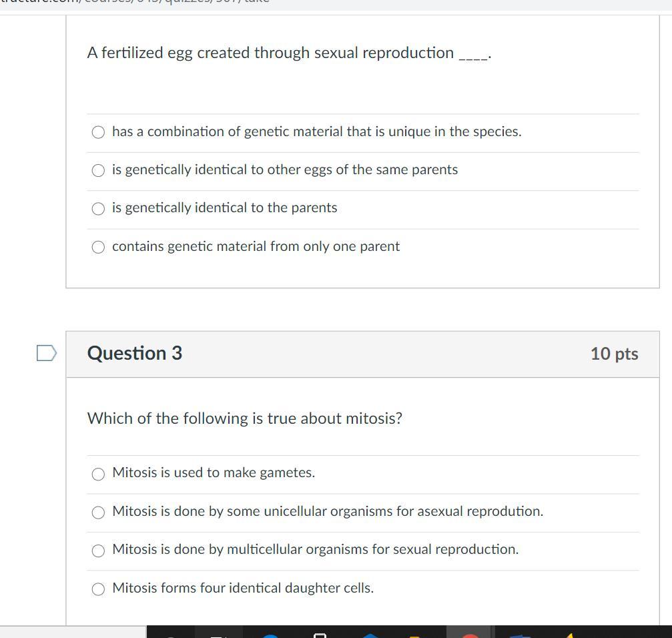Image resolution: width=672 pixels, height=638 pixels.
Task: Select 'Mitosis forms four identical daughter cells'
Action: tap(98, 589)
